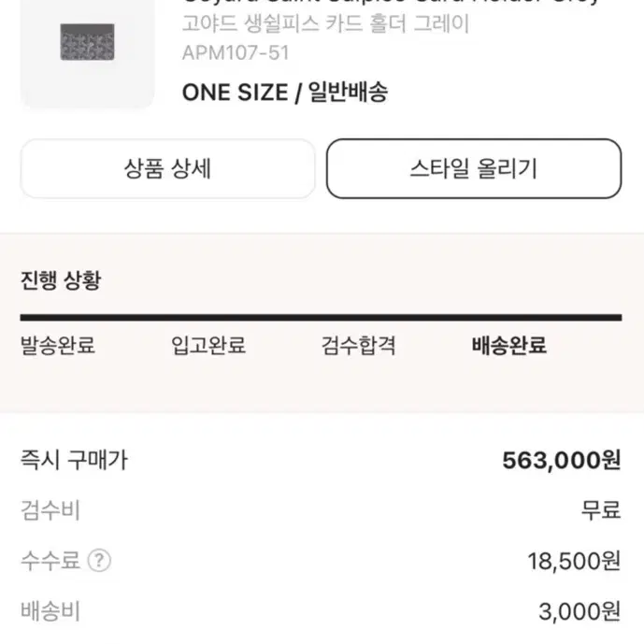Click the 563,000원 purchase price
The width and height of the screenshot is (644, 644).
562,460
